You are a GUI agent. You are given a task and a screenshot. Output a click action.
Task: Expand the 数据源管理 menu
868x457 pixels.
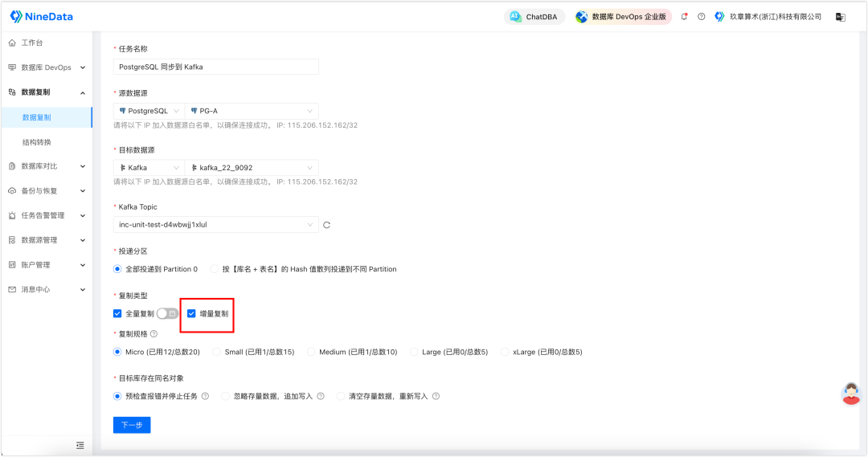(47, 240)
